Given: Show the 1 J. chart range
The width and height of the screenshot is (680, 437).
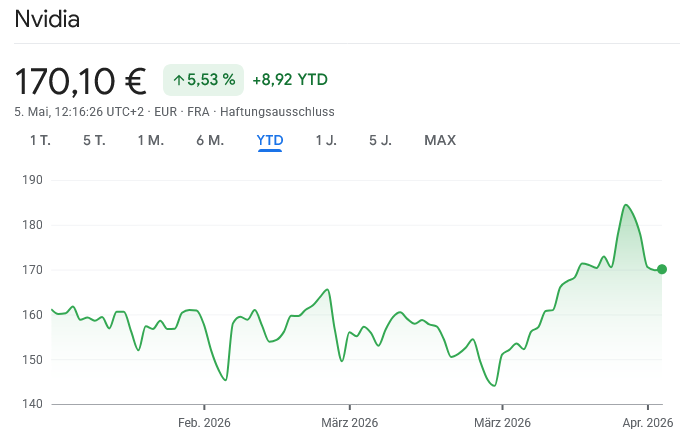Looking at the screenshot, I should (x=326, y=140).
